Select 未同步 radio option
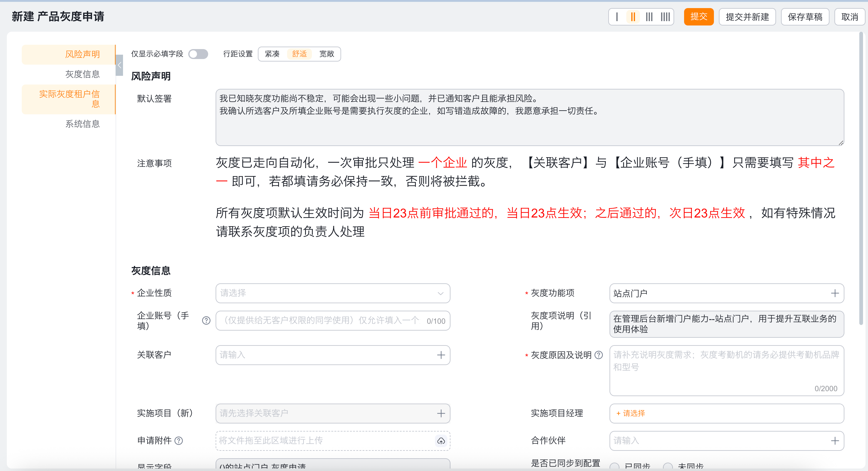This screenshot has width=868, height=471. click(x=668, y=466)
